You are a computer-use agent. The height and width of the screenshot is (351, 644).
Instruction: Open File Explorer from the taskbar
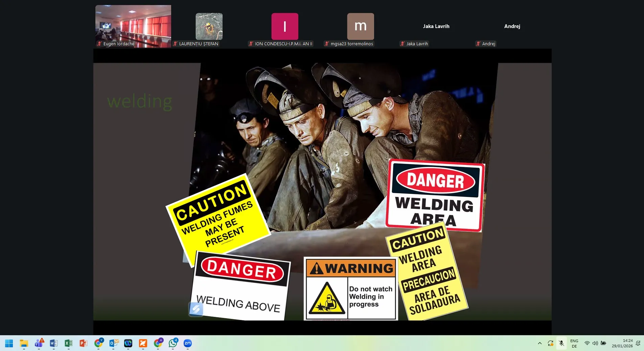coord(24,343)
